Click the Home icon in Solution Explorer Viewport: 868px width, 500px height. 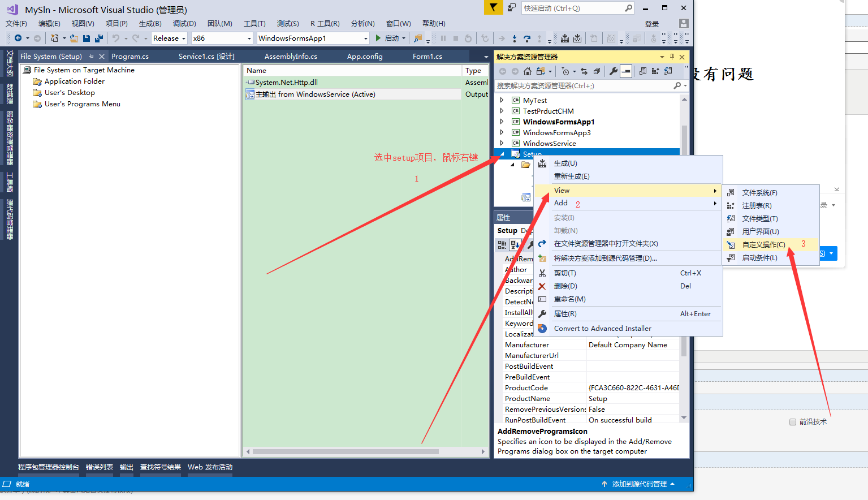tap(527, 71)
